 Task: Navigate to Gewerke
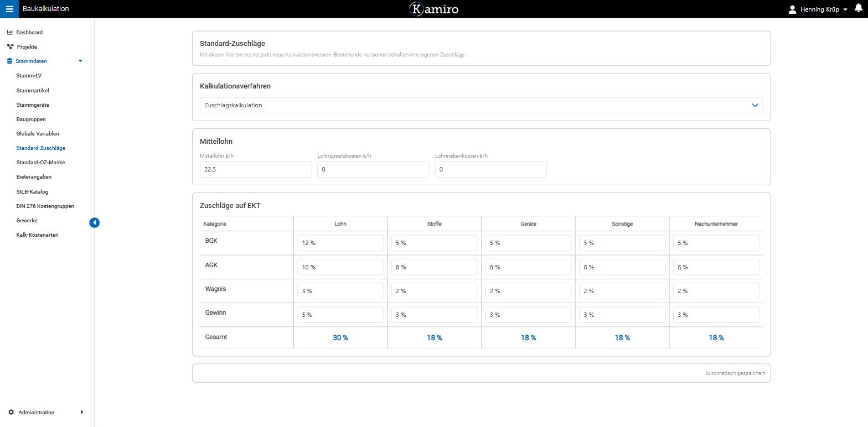tap(27, 220)
